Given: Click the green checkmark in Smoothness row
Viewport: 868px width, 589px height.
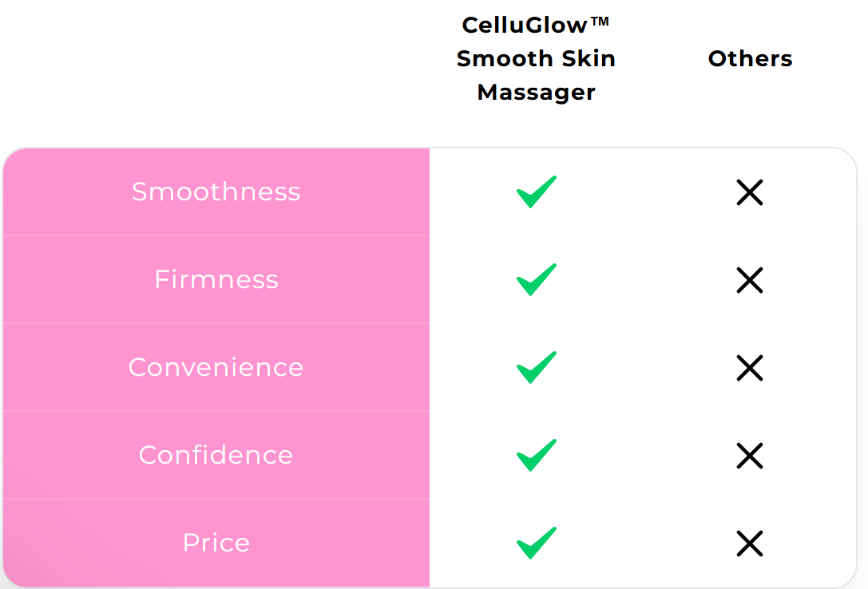Looking at the screenshot, I should click(x=537, y=192).
